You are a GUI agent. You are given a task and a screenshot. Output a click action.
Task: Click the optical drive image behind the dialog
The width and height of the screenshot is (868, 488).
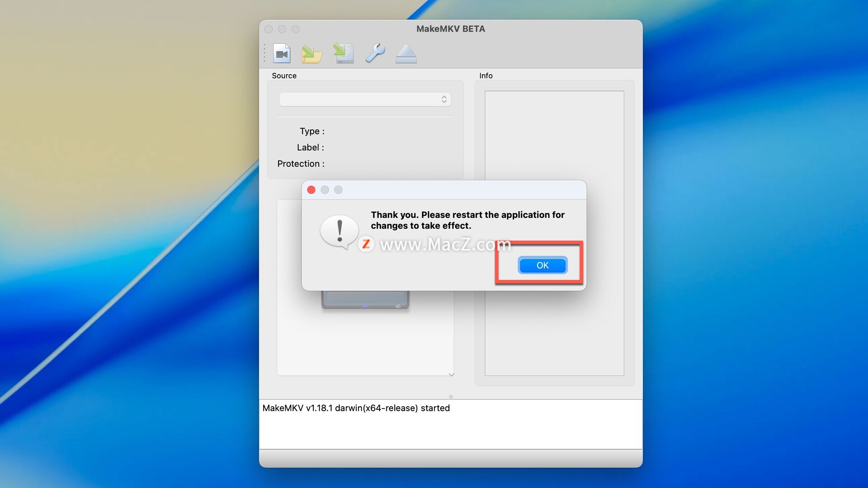click(x=365, y=300)
